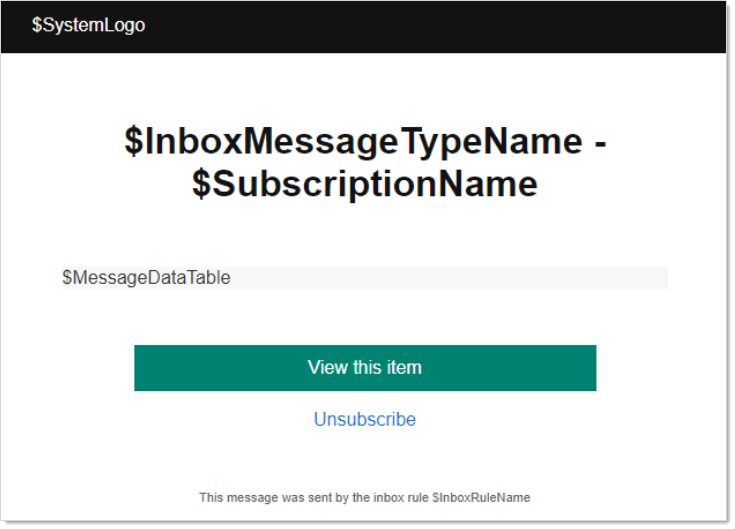This screenshot has height=529, width=735.
Task: Click the $SubscriptionName text in heading
Action: pos(365,185)
